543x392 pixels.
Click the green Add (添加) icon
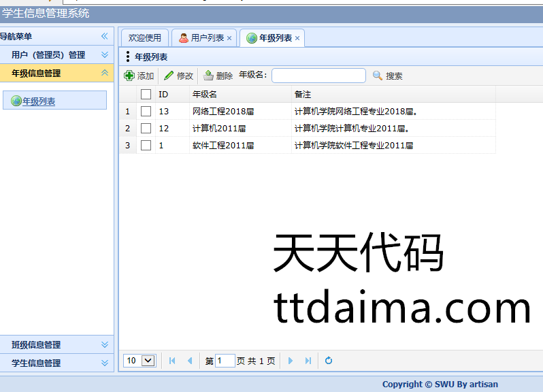tap(129, 76)
